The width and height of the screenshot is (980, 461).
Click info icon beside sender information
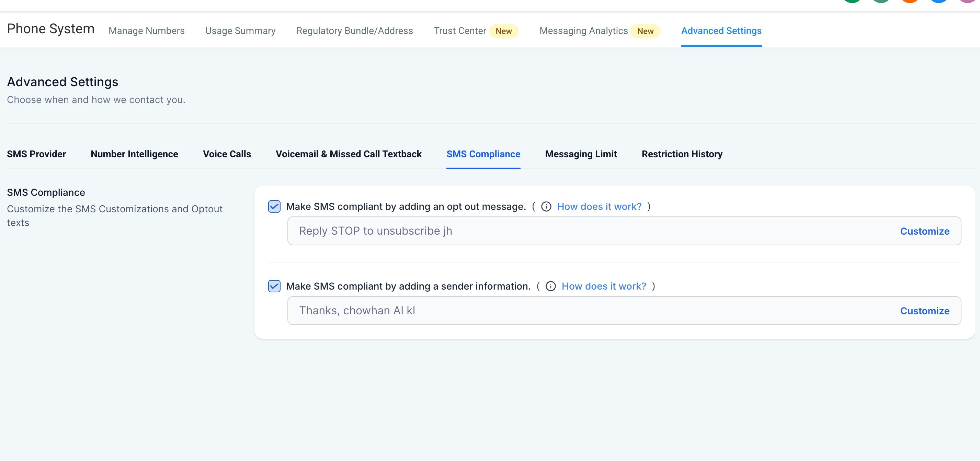550,286
